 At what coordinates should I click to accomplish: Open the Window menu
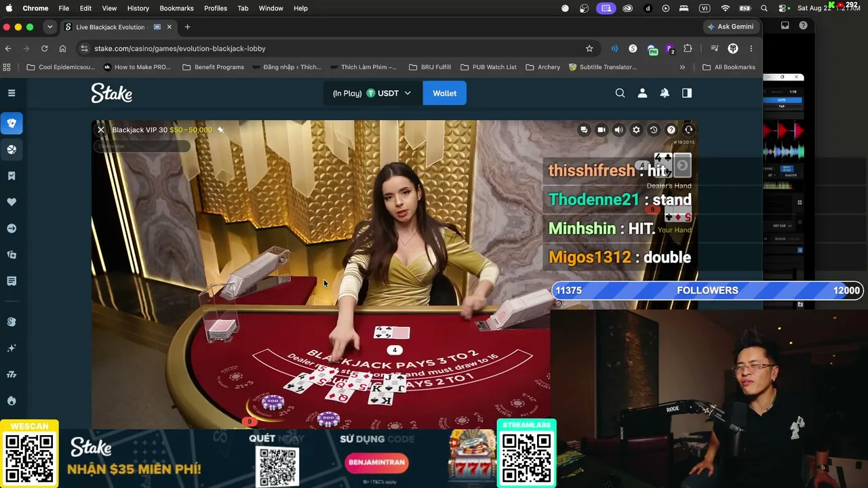point(271,8)
